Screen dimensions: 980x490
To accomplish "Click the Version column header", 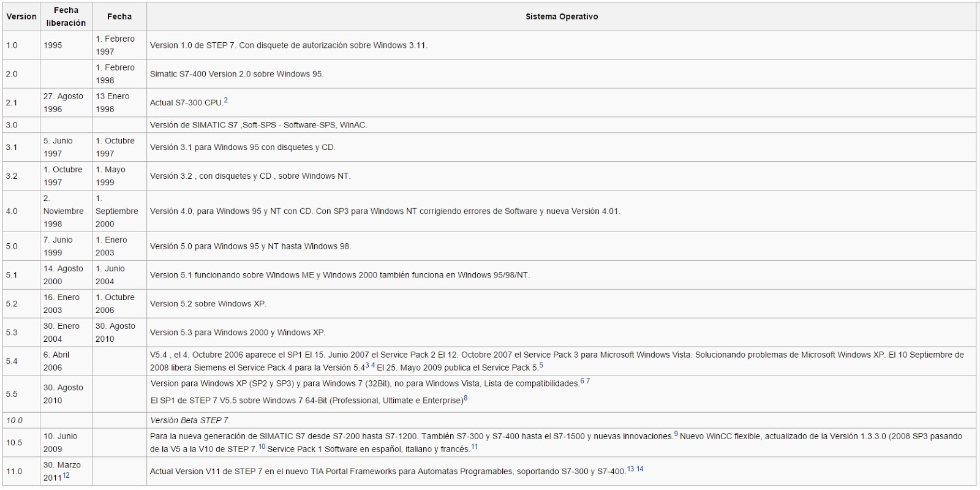I will [x=21, y=17].
